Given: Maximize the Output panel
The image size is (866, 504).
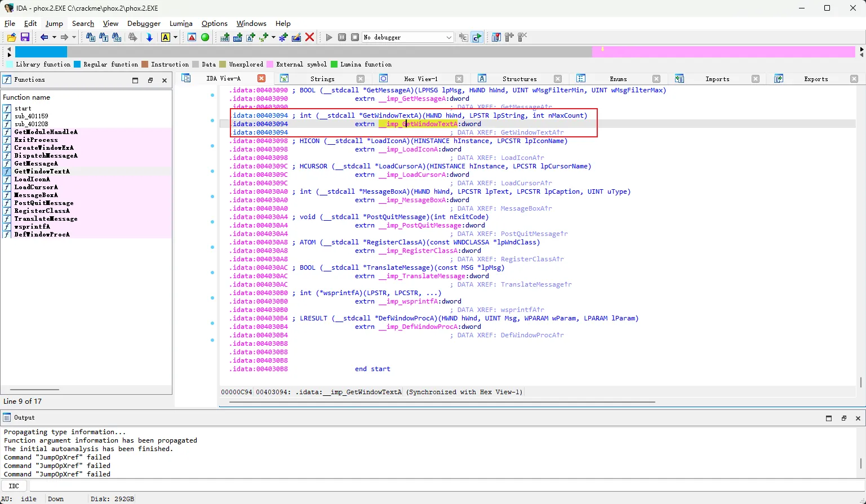Looking at the screenshot, I should pos(829,418).
